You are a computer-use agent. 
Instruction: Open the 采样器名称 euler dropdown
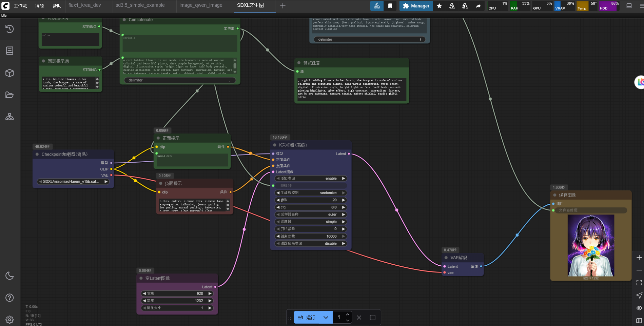[x=311, y=215]
